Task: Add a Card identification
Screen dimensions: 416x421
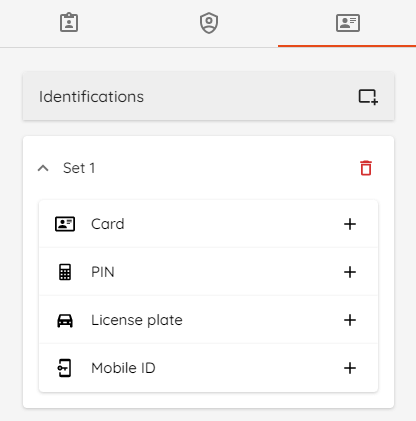Action: [350, 224]
